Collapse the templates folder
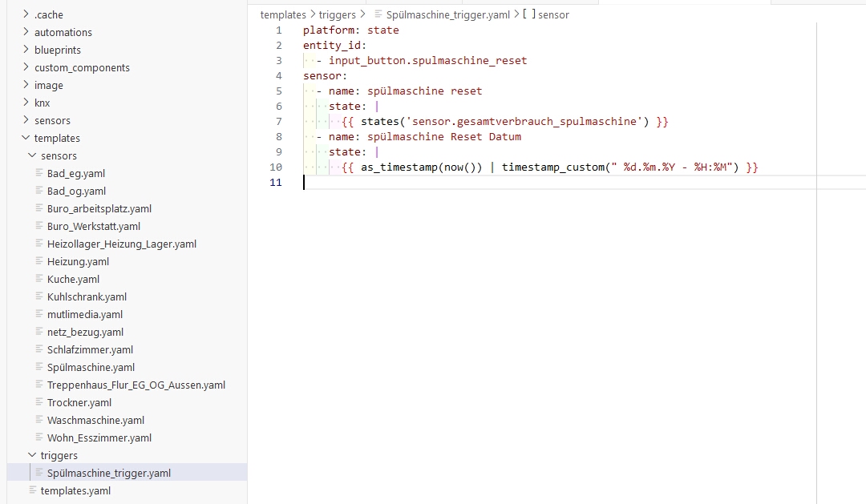This screenshot has width=866, height=504. [x=26, y=138]
